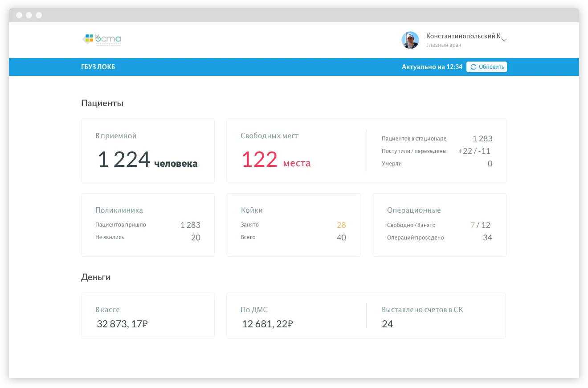Viewport: 588px width, 388px height.
Task: Select the Поликлиника clinic card
Action: point(147,224)
